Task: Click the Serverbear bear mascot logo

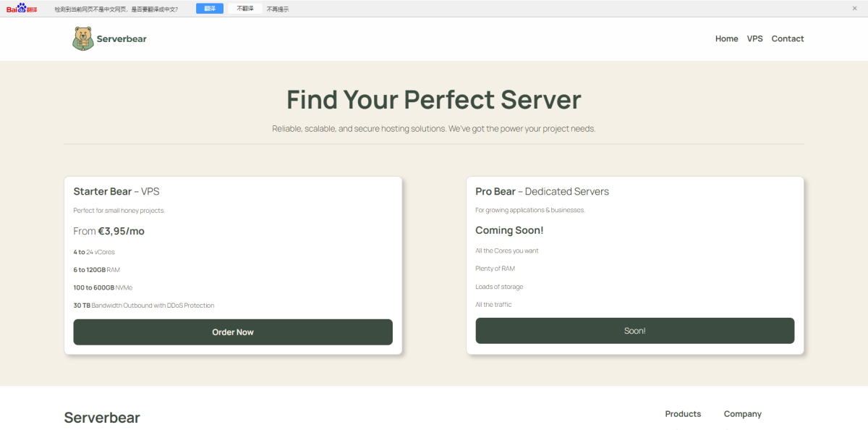Action: [83, 38]
